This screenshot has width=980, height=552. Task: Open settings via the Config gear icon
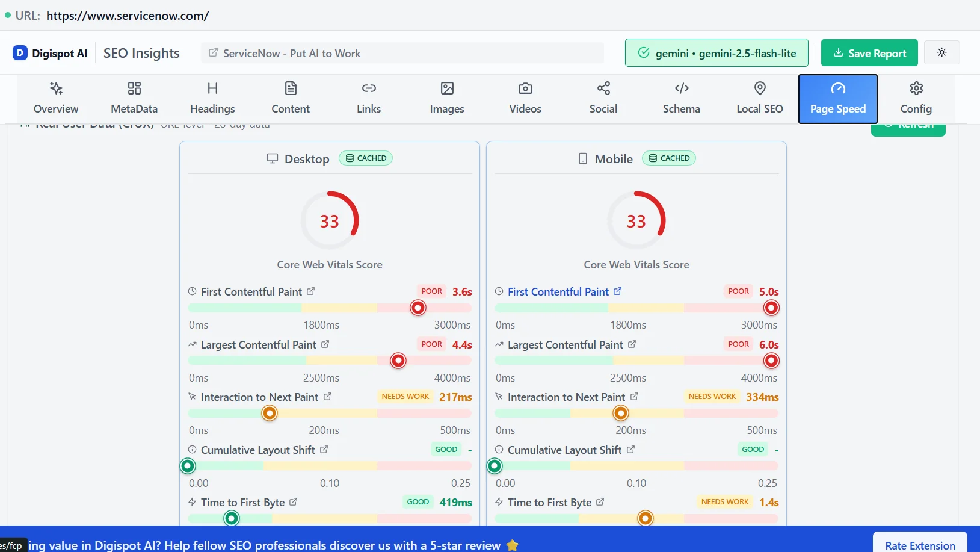915,89
